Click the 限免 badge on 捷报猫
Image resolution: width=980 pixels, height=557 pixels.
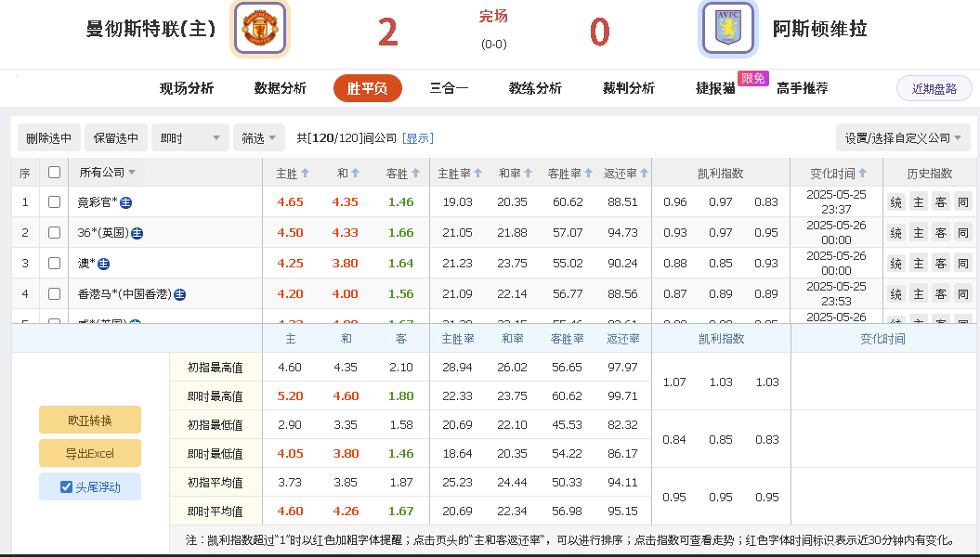pos(752,79)
